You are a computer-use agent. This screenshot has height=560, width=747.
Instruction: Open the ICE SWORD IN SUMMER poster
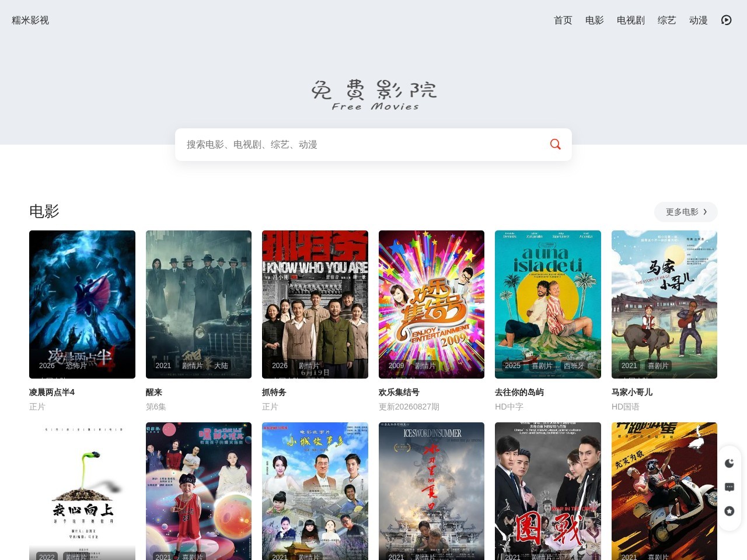click(431, 491)
